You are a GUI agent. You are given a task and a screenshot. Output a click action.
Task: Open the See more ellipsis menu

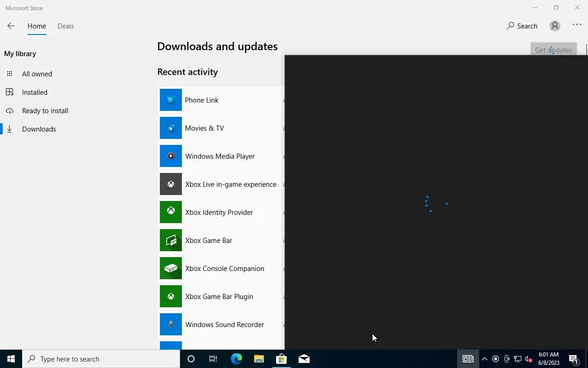click(x=577, y=25)
